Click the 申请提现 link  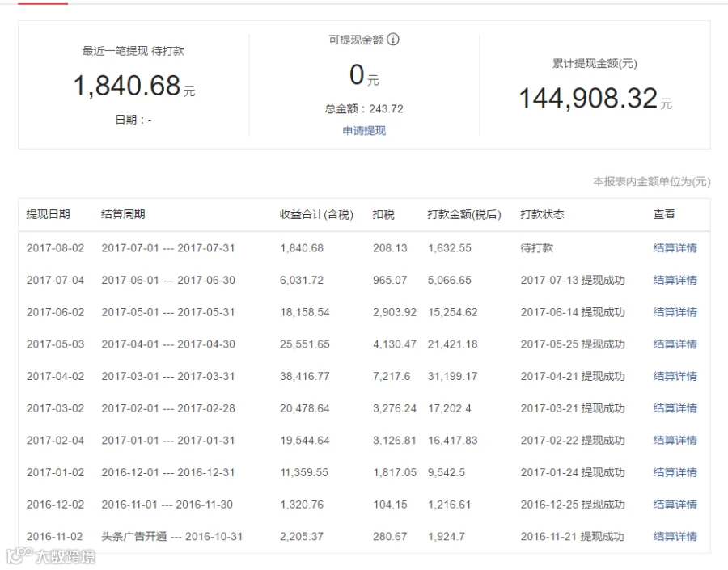click(364, 131)
